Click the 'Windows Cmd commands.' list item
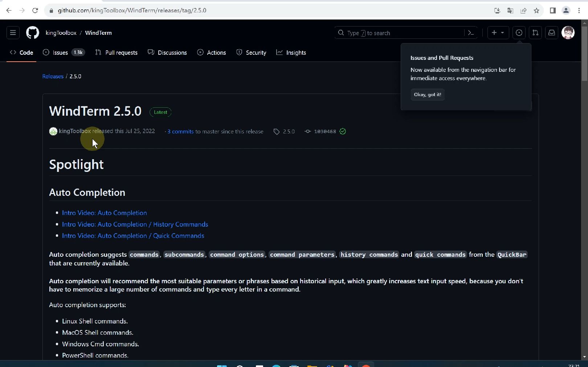 101,344
